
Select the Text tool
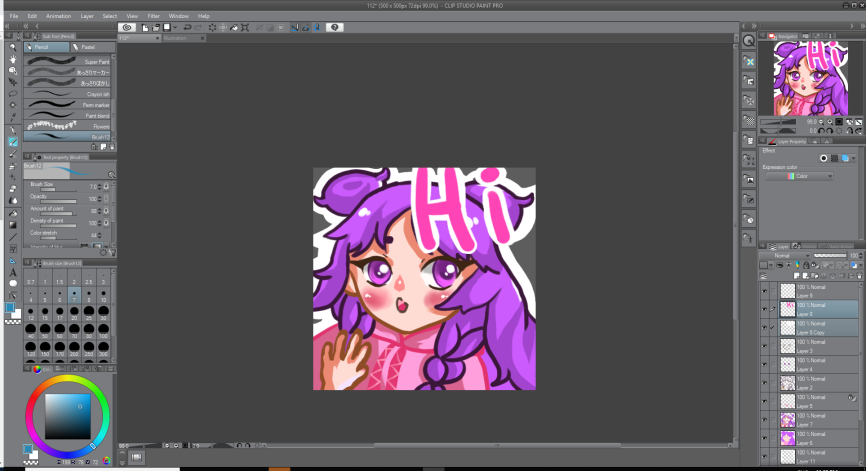13,272
